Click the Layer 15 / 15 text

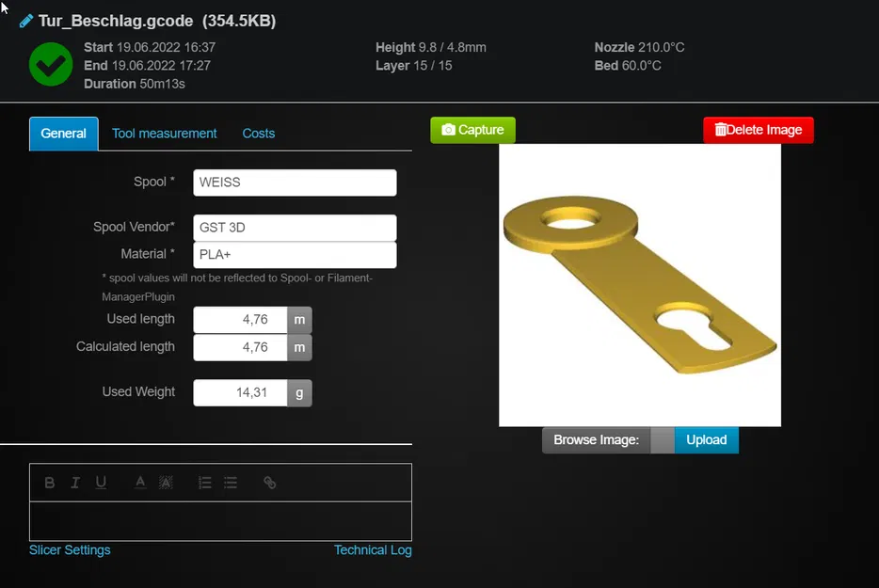click(414, 66)
